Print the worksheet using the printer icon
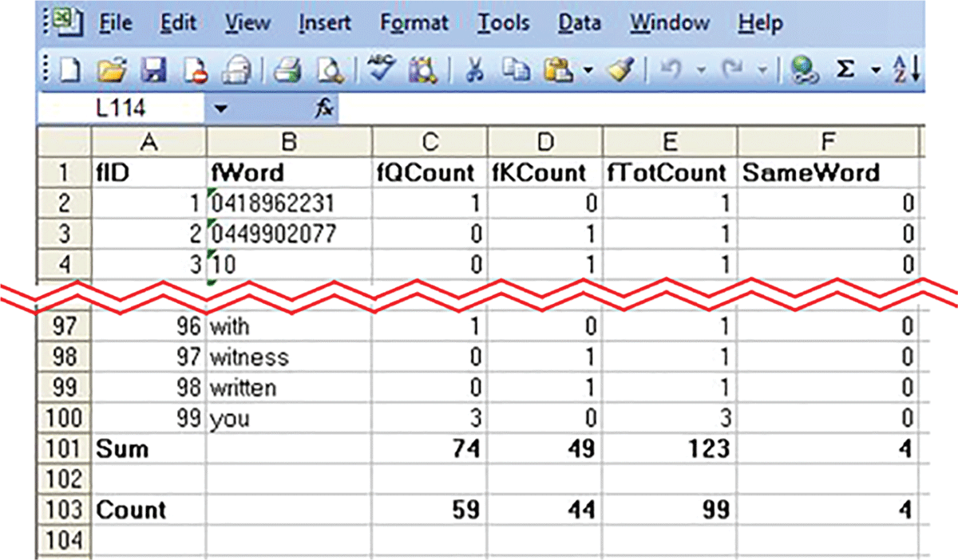Viewport: 958px width, 560px height. [x=287, y=71]
